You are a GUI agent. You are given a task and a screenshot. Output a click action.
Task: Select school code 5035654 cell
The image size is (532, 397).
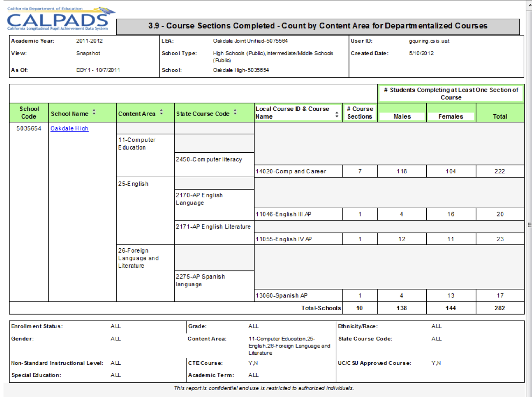(29, 128)
